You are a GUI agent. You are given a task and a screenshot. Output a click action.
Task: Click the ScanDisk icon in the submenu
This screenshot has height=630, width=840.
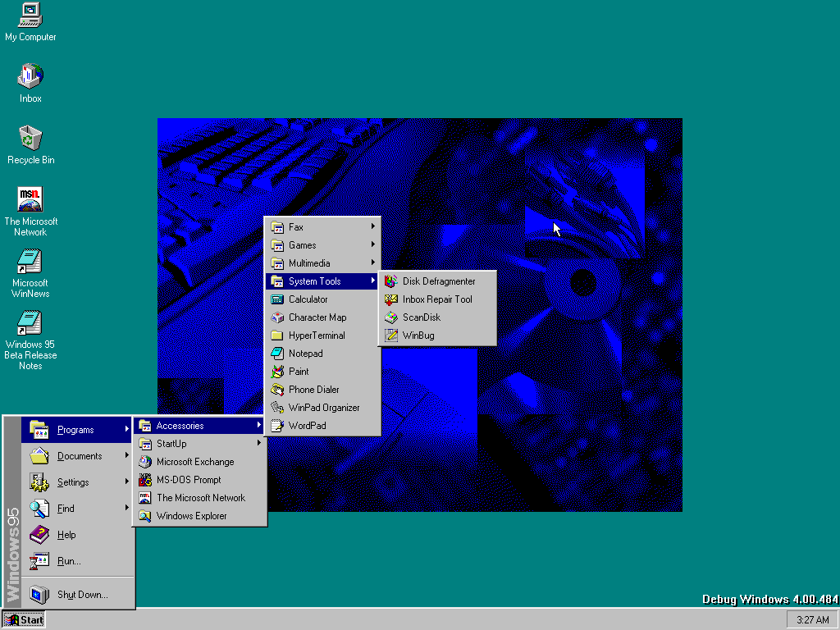(x=391, y=317)
